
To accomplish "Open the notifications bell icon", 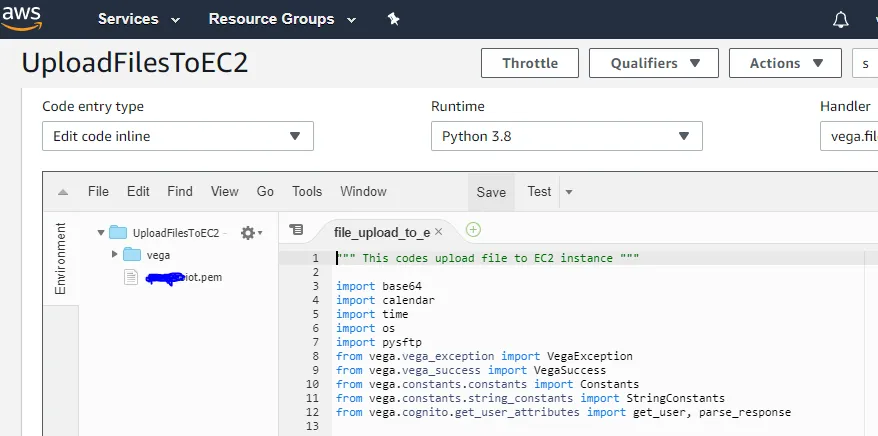I will [x=841, y=20].
